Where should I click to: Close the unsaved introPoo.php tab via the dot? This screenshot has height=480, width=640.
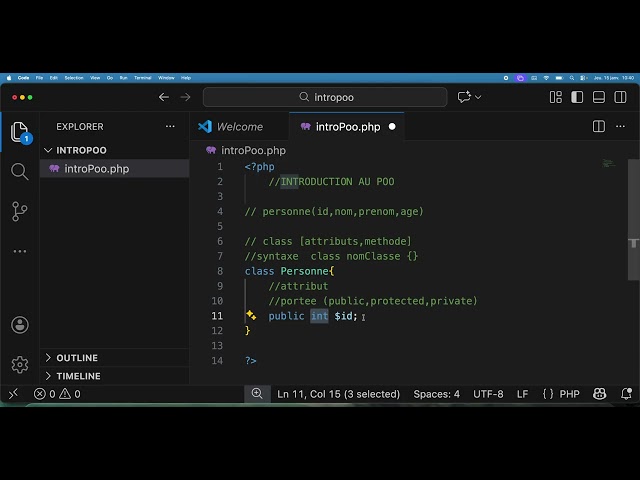pos(392,127)
